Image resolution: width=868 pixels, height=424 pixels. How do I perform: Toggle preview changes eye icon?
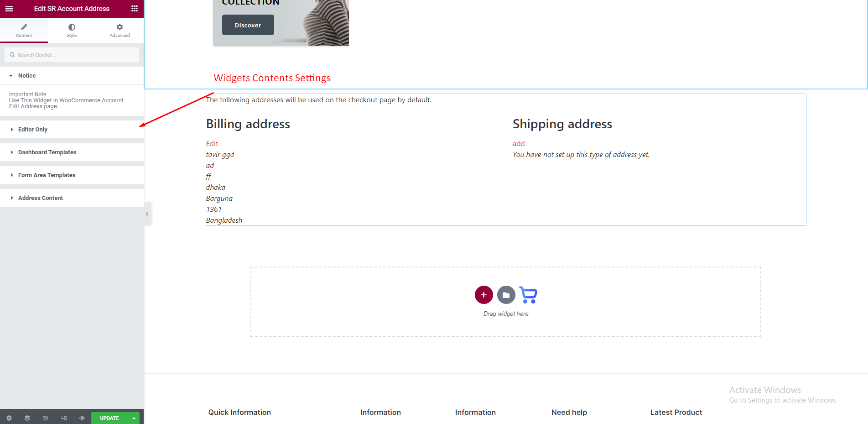(82, 418)
